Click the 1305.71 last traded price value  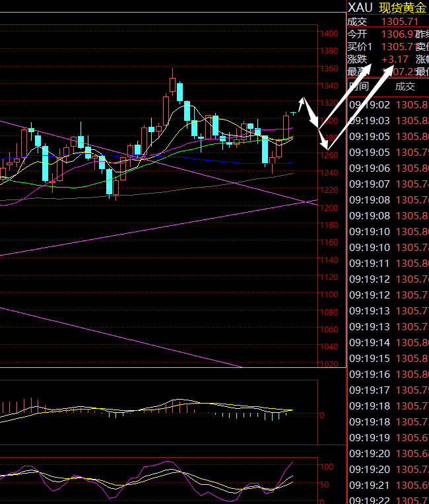tap(401, 21)
